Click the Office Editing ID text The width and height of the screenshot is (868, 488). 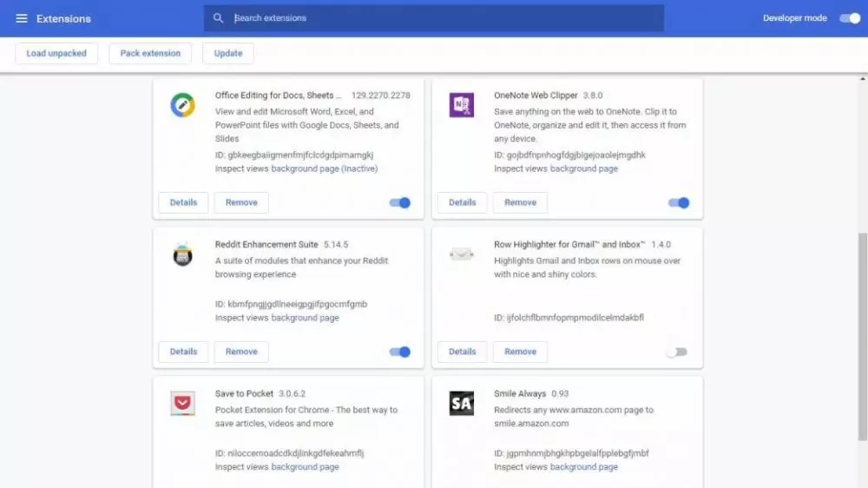click(294, 155)
